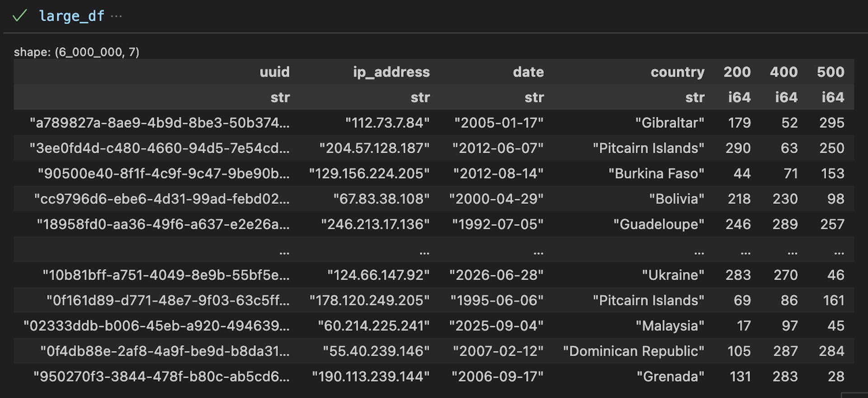The height and width of the screenshot is (398, 868).
Task: Select the Burkina Faso country cell
Action: coord(656,173)
